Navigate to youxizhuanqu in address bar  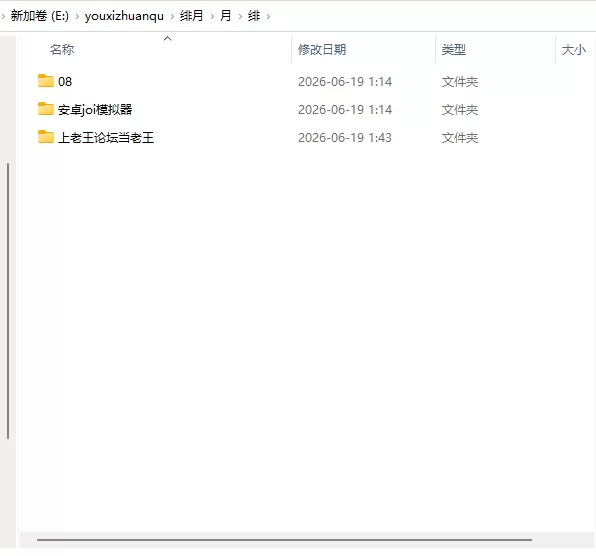coord(124,16)
